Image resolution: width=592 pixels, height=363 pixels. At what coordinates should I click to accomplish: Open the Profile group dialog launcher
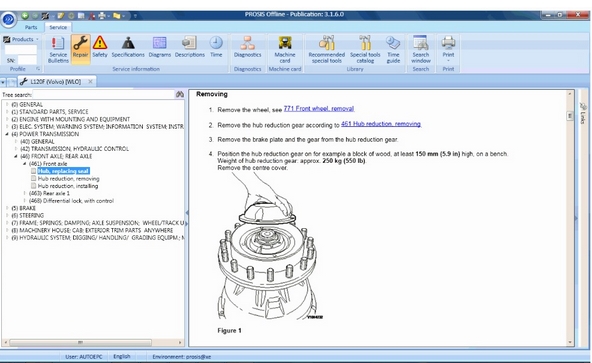point(38,69)
